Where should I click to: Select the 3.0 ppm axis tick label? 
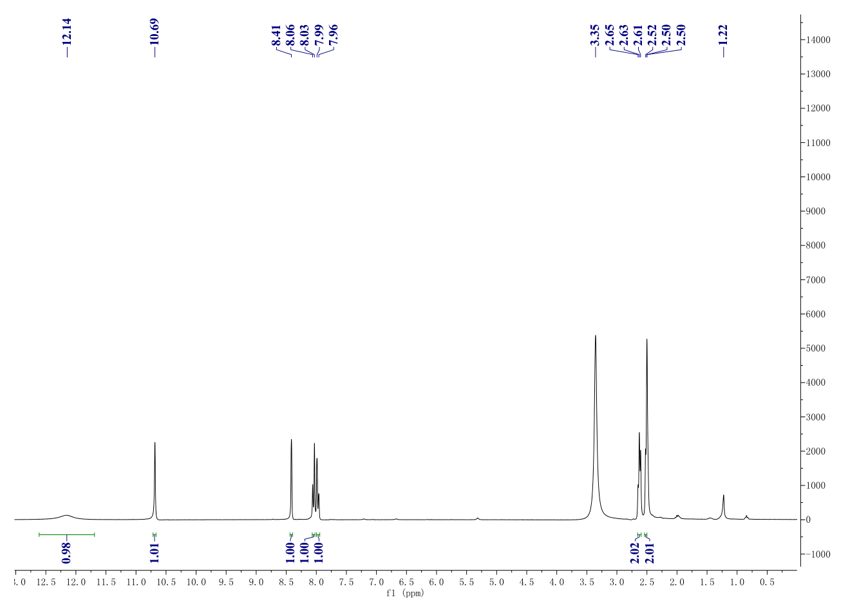point(617,582)
